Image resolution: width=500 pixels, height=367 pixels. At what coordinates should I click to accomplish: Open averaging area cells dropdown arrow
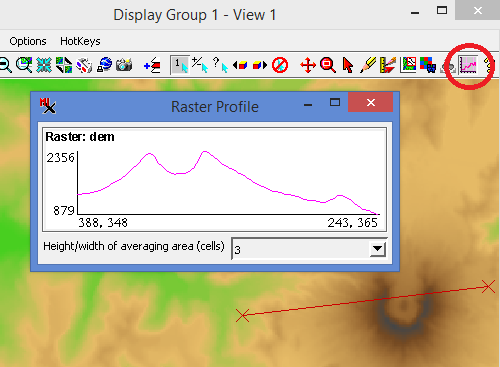coord(377,249)
